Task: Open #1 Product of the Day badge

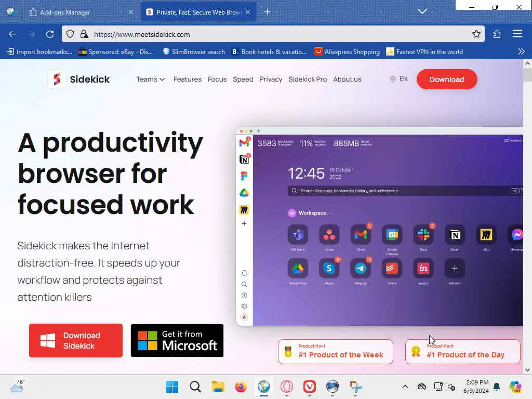Action: pos(463,352)
